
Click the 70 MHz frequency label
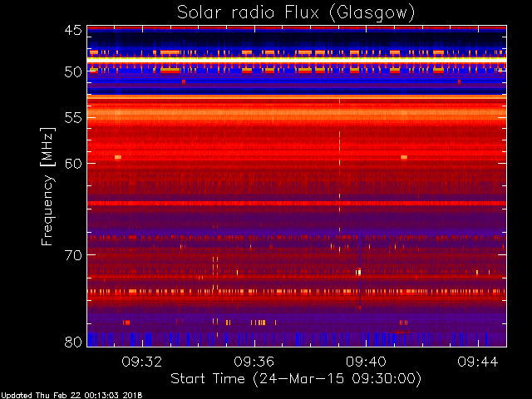coord(73,255)
